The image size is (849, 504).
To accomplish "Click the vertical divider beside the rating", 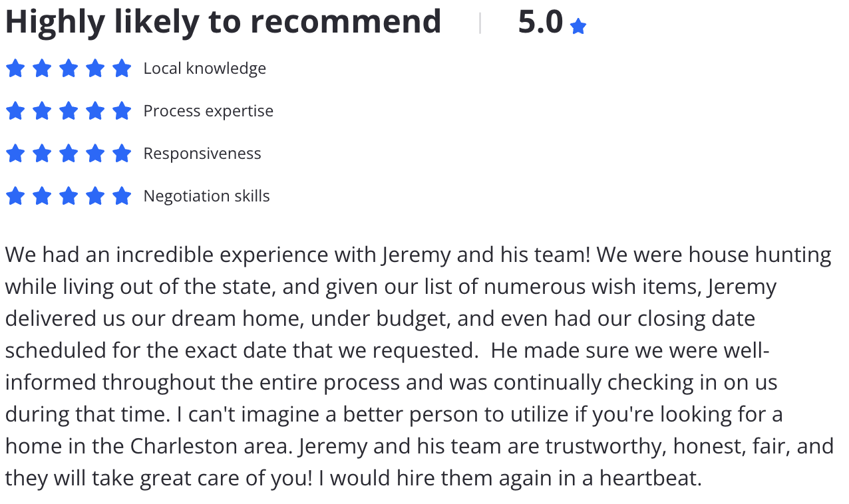I will 480,23.
